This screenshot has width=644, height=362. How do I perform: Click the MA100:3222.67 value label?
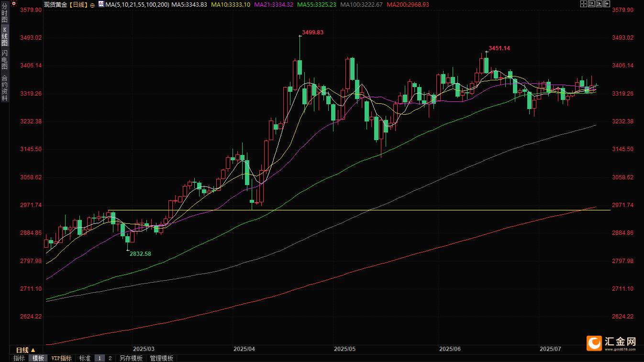coord(361,4)
